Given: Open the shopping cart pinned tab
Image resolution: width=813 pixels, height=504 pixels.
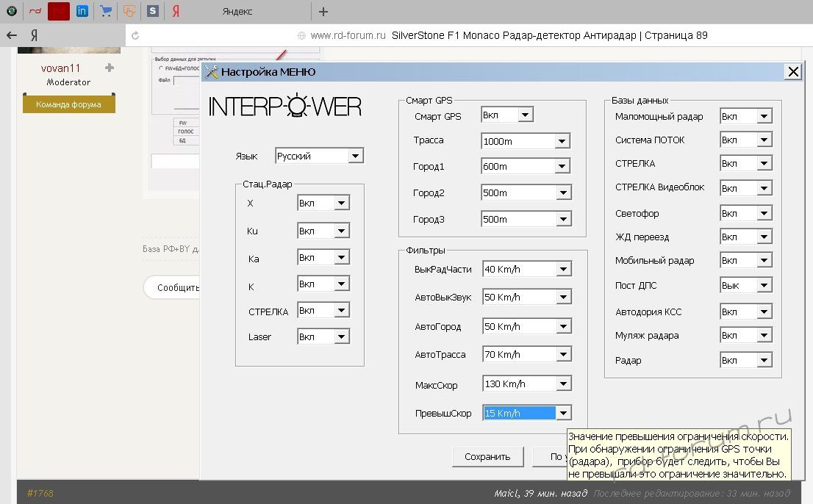Looking at the screenshot, I should coord(106,11).
